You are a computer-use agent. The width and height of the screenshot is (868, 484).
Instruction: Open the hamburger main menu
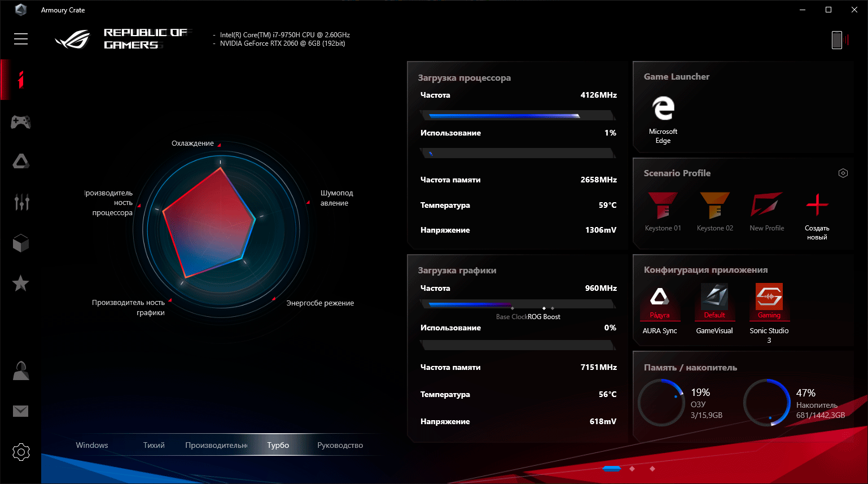(x=21, y=38)
